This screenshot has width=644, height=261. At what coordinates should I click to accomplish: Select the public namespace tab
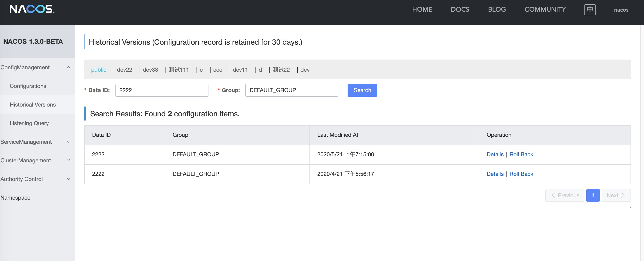click(x=98, y=70)
